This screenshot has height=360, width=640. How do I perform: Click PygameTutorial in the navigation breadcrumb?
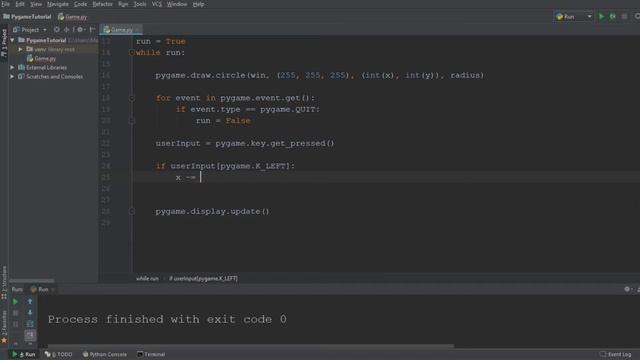coord(27,17)
